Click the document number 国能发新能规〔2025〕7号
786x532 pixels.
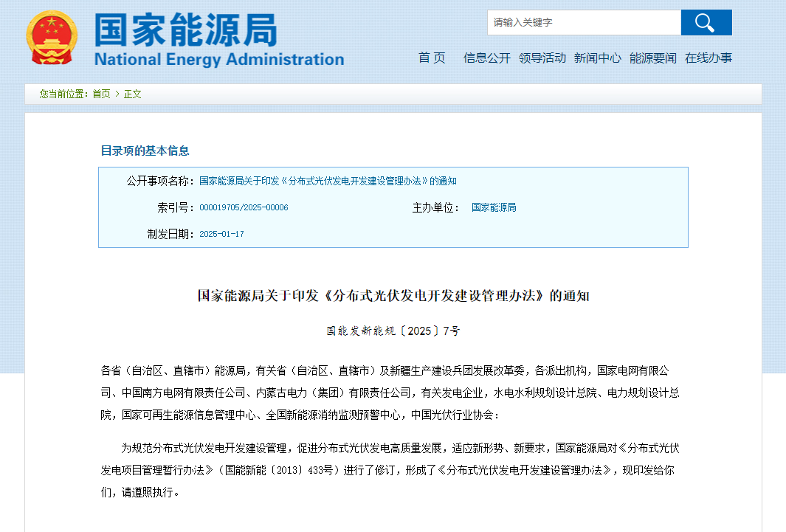coord(393,331)
